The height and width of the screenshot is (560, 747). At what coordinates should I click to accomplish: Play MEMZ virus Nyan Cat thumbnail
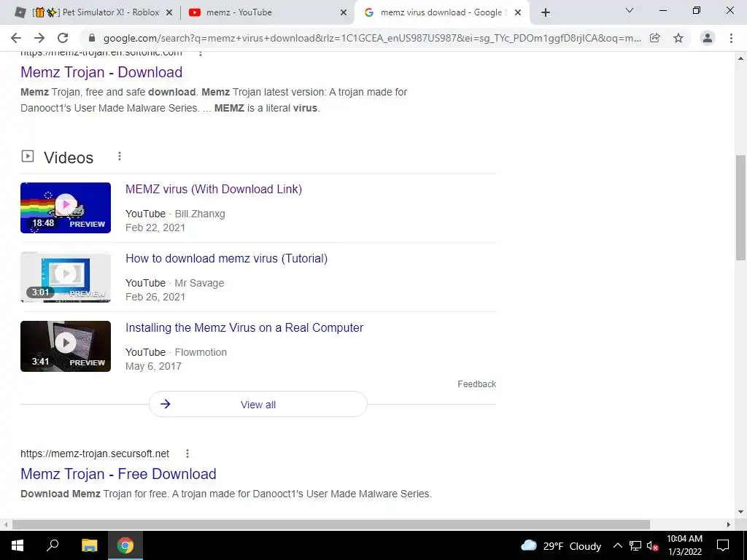coord(66,208)
